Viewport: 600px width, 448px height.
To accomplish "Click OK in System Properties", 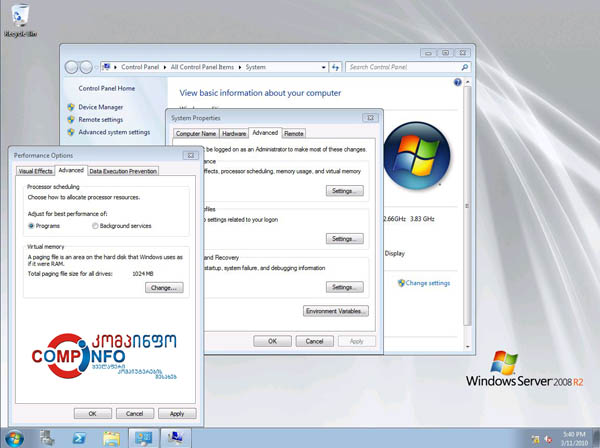I will [272, 341].
